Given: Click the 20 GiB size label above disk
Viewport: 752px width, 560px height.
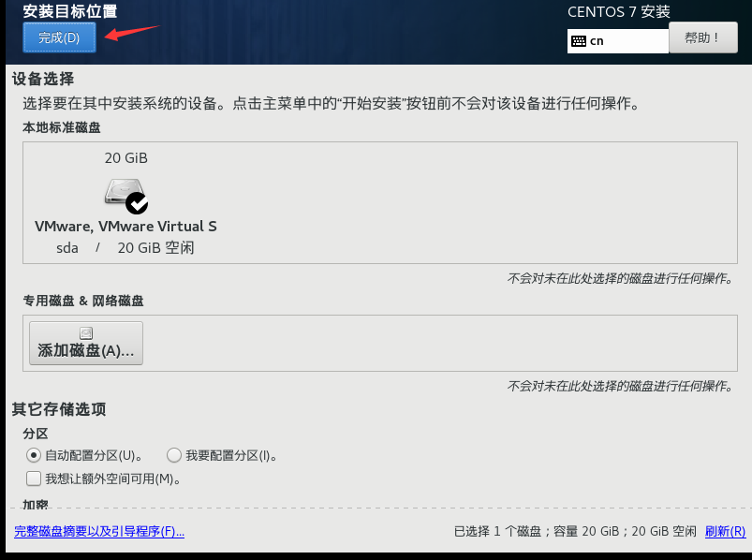Looking at the screenshot, I should pyautogui.click(x=126, y=158).
